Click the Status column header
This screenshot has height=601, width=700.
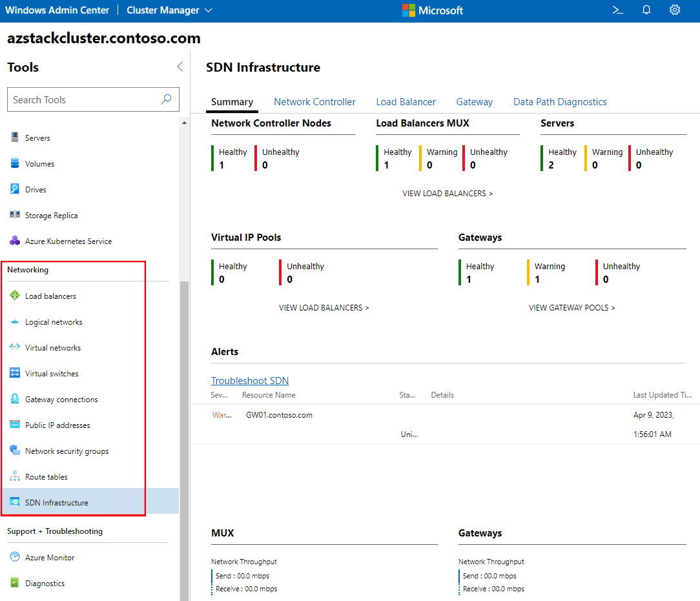coord(407,395)
